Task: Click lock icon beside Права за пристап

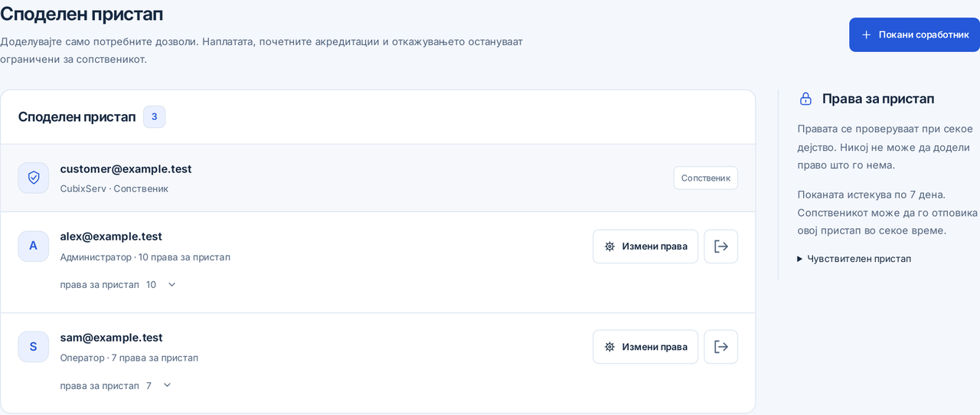Action: pos(805,99)
